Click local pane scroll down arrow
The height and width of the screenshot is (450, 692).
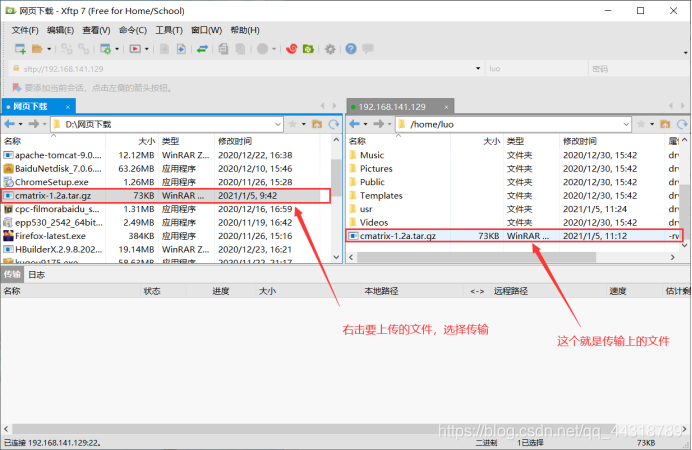click(x=336, y=257)
